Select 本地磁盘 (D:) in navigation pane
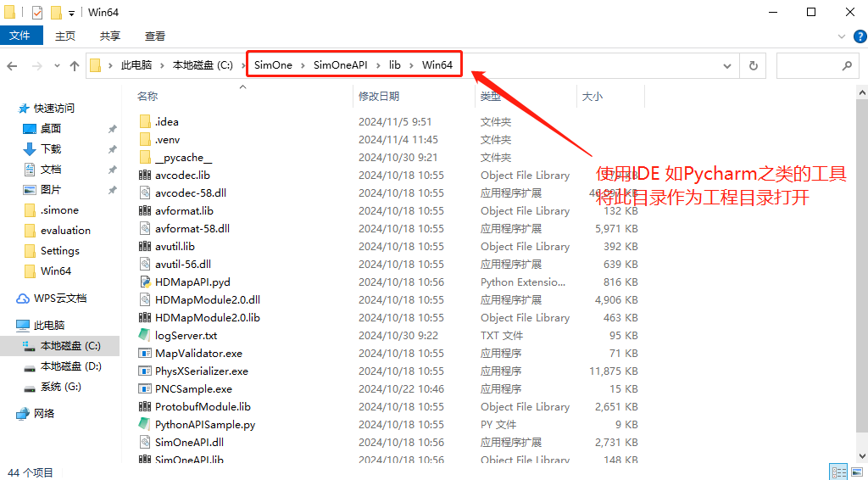Screen dimensions: 868x480 (70, 366)
